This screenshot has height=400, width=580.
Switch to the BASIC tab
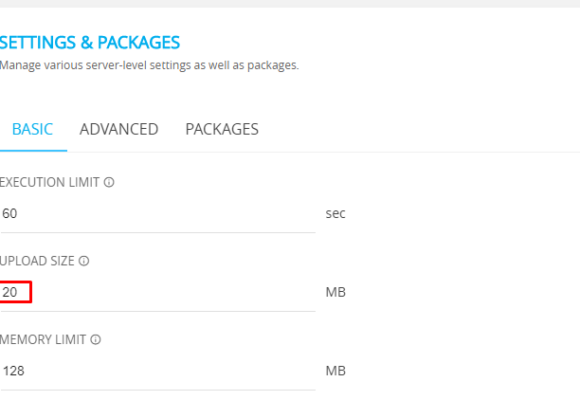pos(33,130)
